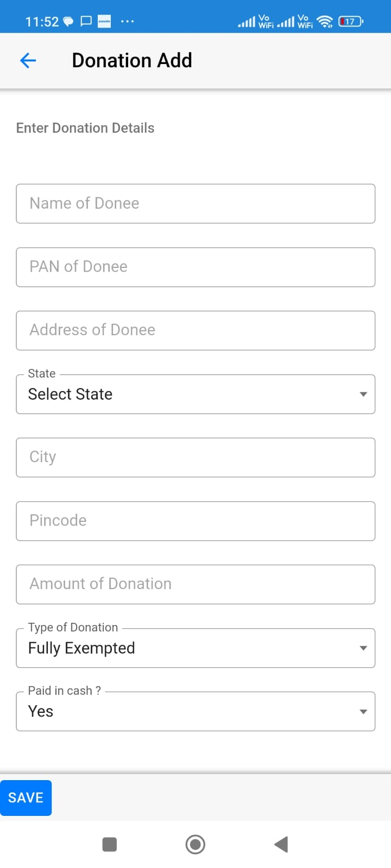Expand the Type of Donation dropdown arrow
The image size is (391, 868).
pyautogui.click(x=363, y=648)
